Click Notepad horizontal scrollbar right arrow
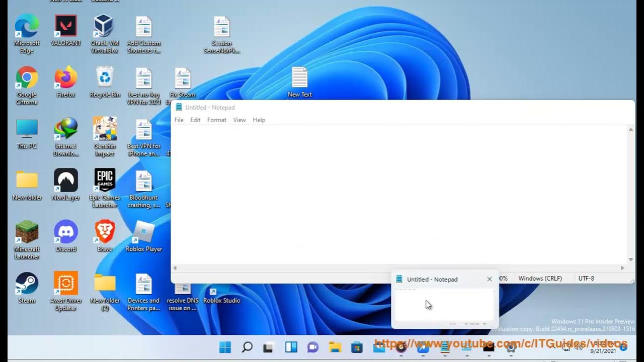This screenshot has width=644, height=362. (622, 268)
